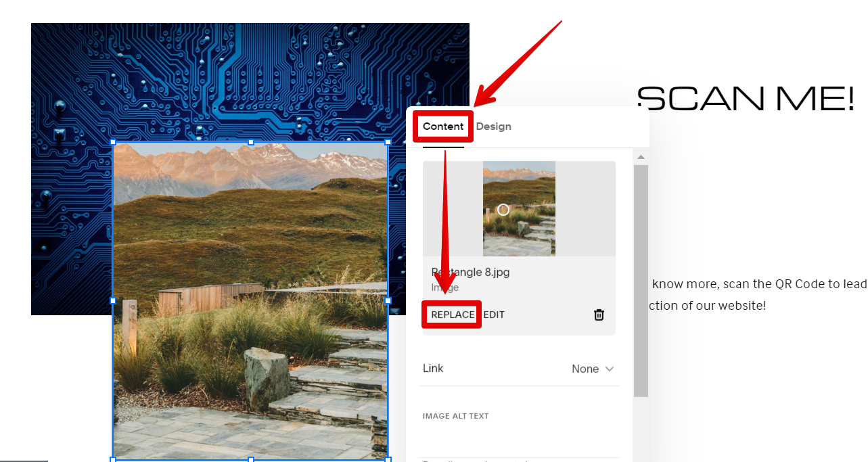Select the right-middle resize handle of landscape image
This screenshot has width=868, height=462.
click(x=388, y=300)
